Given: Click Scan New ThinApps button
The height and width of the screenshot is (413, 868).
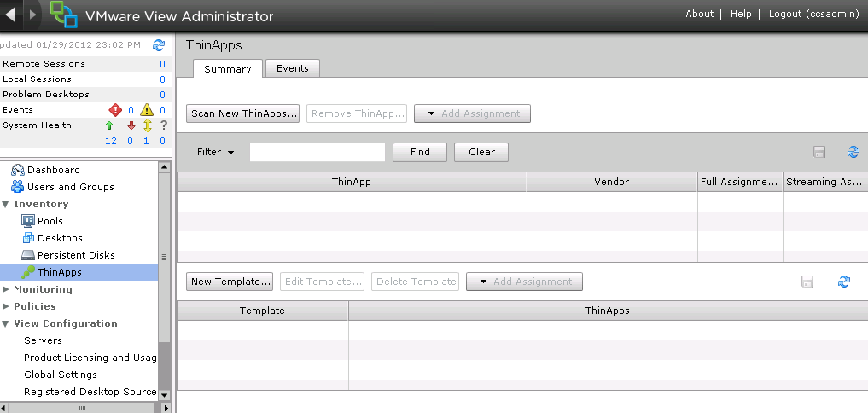Looking at the screenshot, I should pyautogui.click(x=242, y=113).
